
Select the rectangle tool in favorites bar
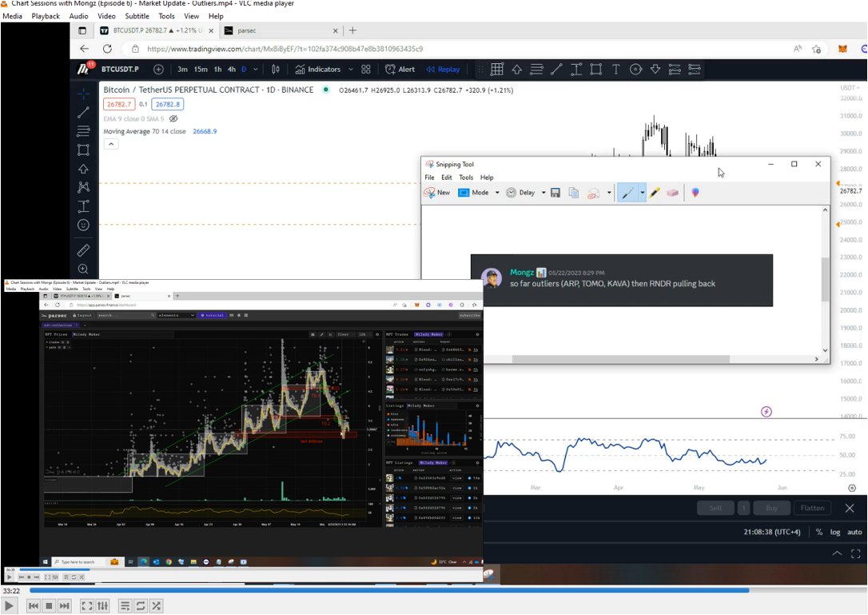tap(595, 70)
